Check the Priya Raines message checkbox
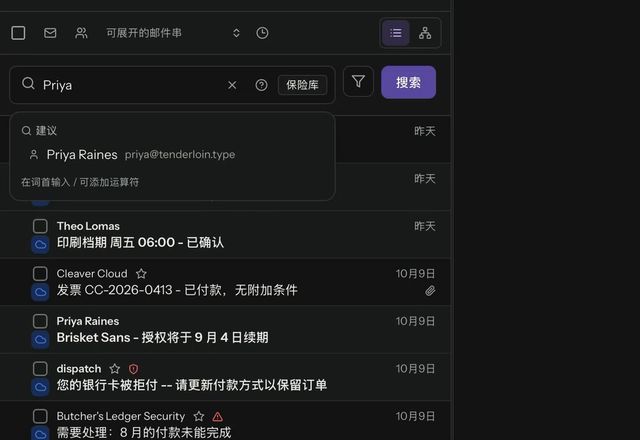The width and height of the screenshot is (640, 440). coord(40,321)
